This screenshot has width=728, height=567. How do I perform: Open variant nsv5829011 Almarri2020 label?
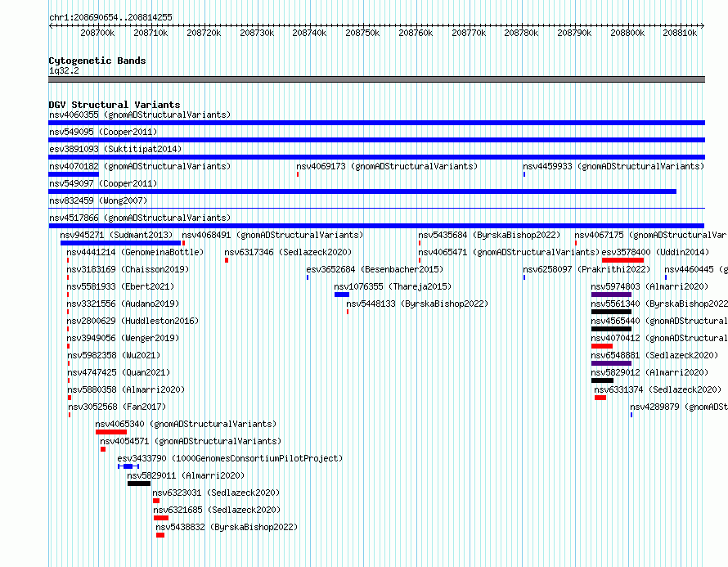point(186,475)
